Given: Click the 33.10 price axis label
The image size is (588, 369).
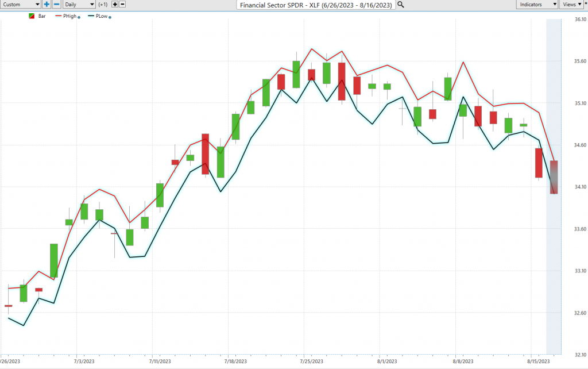Looking at the screenshot, I should [580, 271].
